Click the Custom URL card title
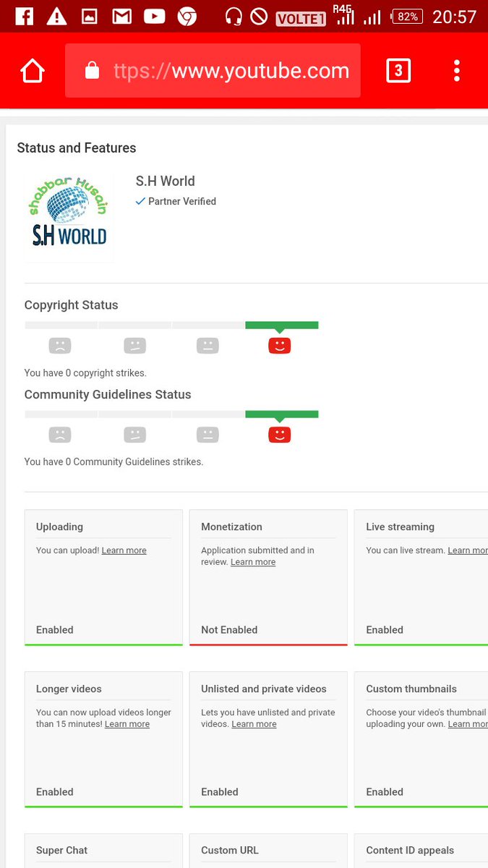This screenshot has height=868, width=488. [x=230, y=850]
